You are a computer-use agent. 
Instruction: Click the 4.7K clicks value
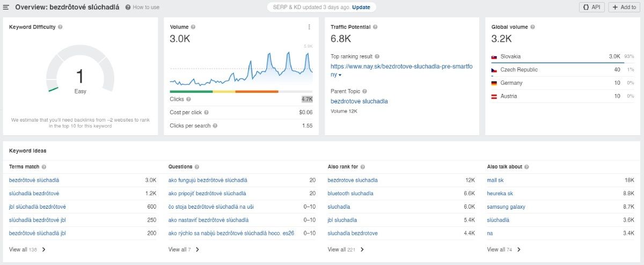click(x=307, y=99)
